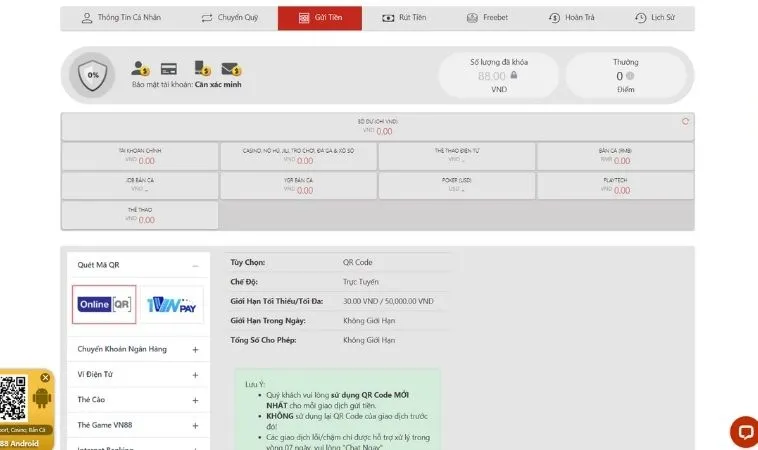758x450 pixels.
Task: Select the Tài Khoản Chính balance cell
Action: coord(140,157)
